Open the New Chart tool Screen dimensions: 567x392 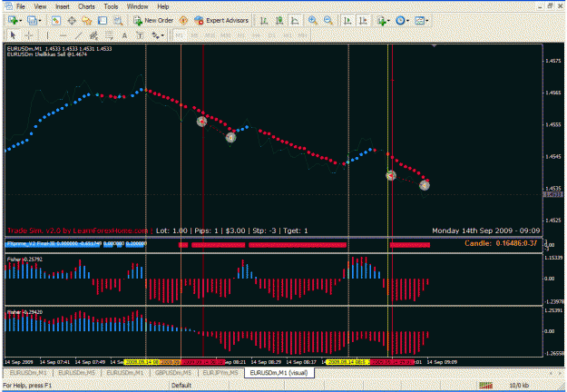click(x=13, y=21)
